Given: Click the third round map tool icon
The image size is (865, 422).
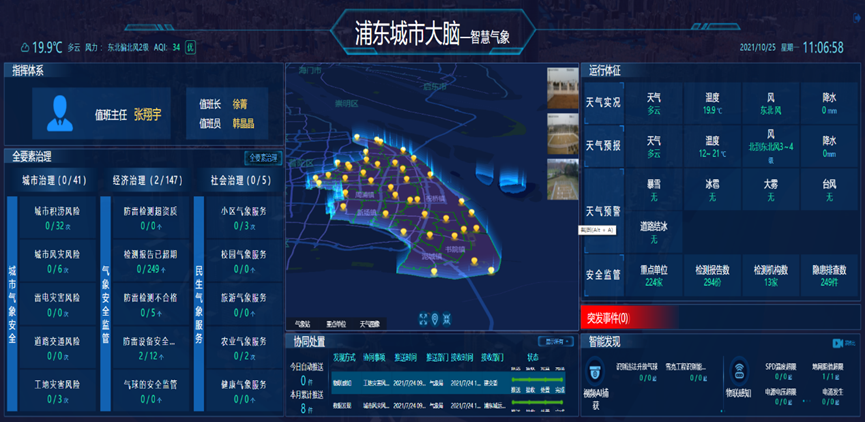Looking at the screenshot, I should click(x=447, y=318).
